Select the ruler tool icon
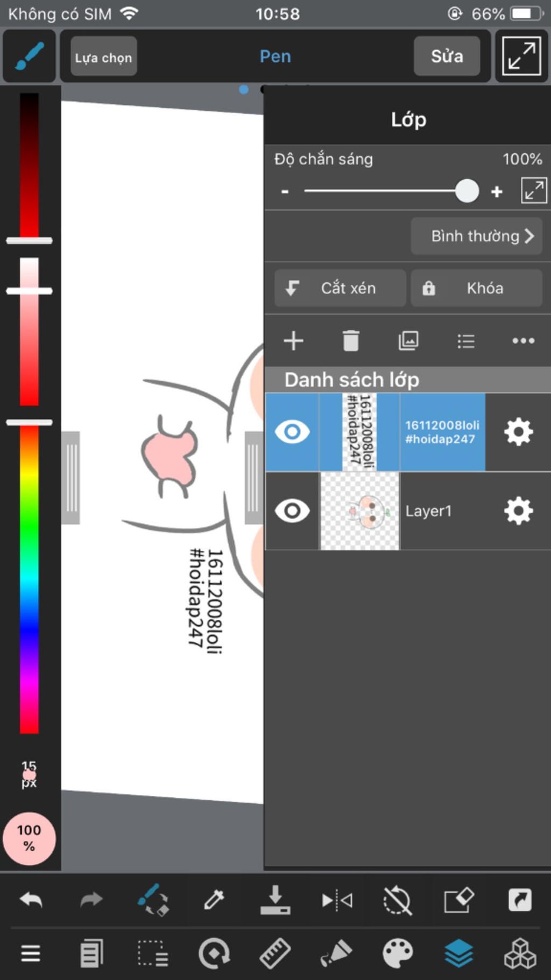The height and width of the screenshot is (980, 551). [275, 953]
